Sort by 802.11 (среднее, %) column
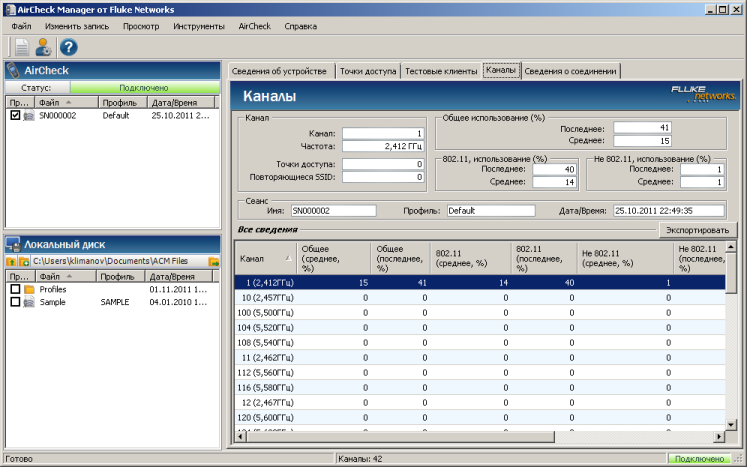Screen dimensions: 747x467 tap(471, 258)
